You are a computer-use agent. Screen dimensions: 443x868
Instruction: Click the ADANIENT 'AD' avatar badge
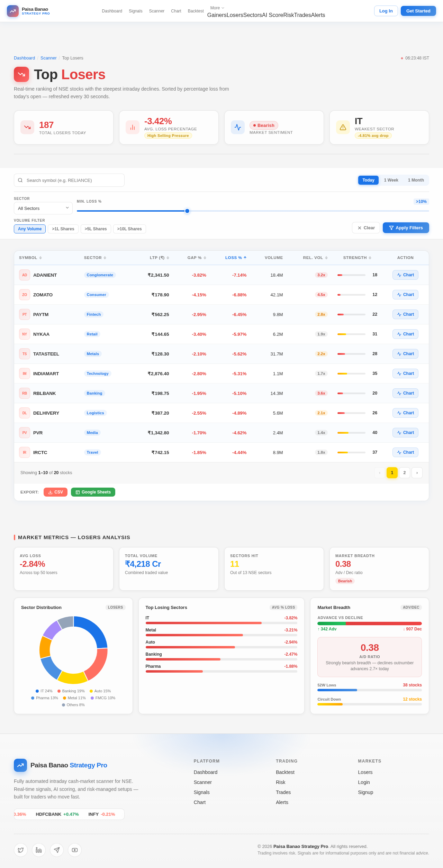click(x=25, y=275)
